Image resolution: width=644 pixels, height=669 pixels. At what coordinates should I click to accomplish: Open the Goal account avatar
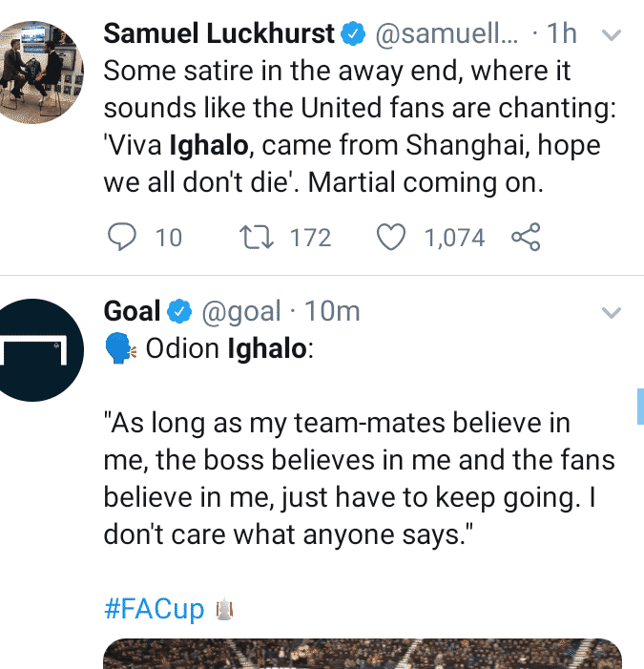(35, 349)
